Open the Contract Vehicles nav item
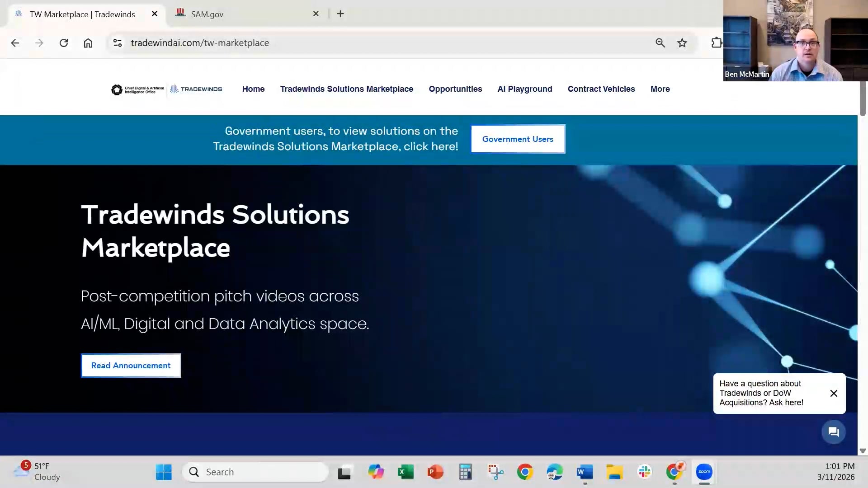 (x=601, y=89)
